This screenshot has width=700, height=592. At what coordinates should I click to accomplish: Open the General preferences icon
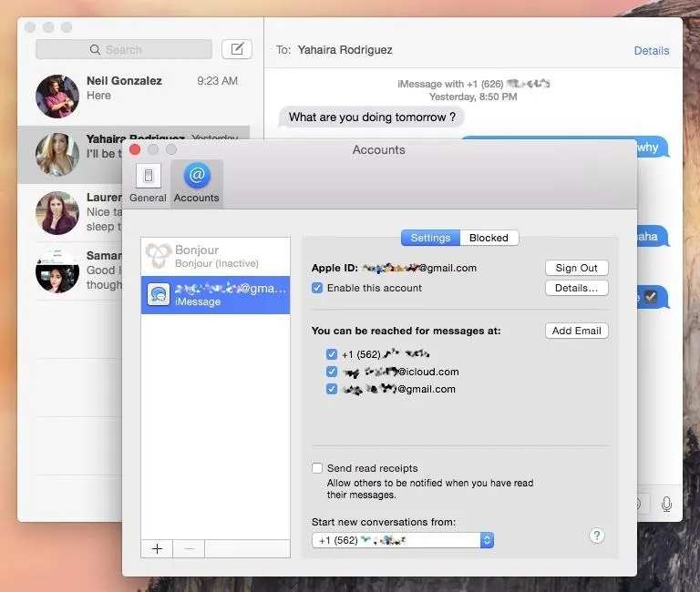pyautogui.click(x=149, y=176)
